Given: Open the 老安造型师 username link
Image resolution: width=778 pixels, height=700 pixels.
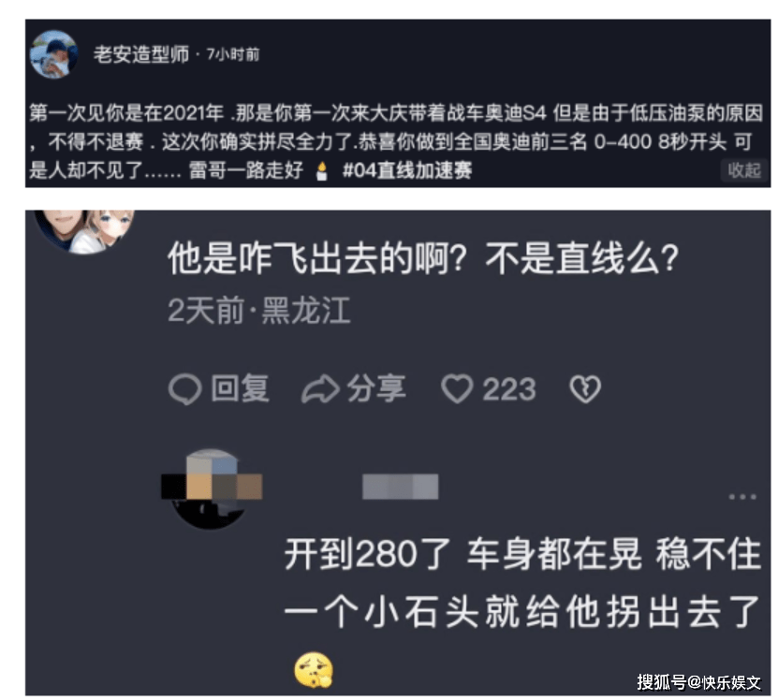Looking at the screenshot, I should click(x=141, y=54).
